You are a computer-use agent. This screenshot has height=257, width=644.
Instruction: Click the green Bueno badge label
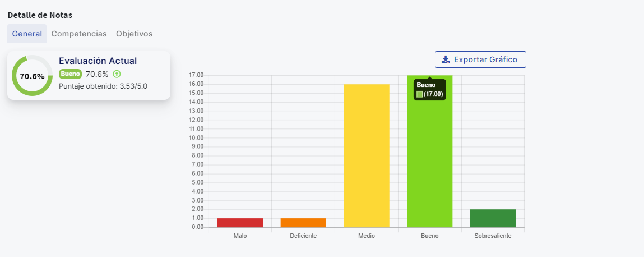point(71,74)
